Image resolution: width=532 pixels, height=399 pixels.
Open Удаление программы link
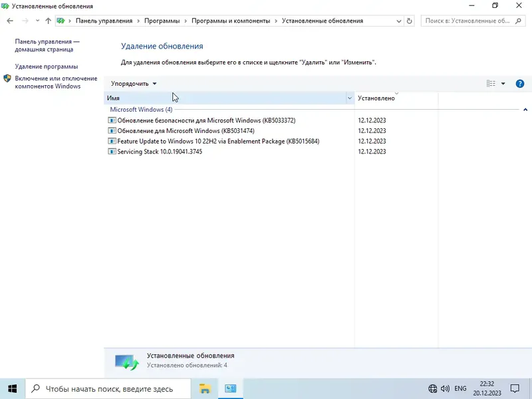47,66
